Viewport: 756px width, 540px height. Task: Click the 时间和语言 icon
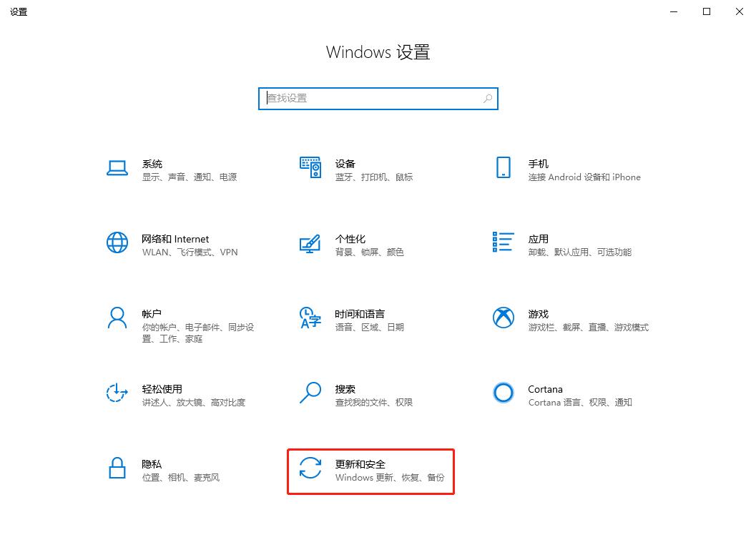pos(310,318)
